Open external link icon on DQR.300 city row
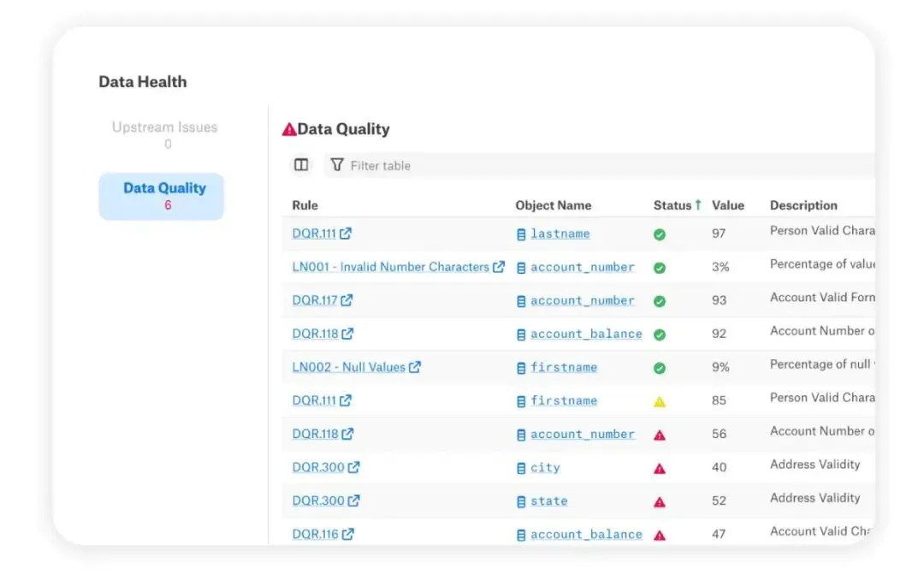The image size is (924, 575). coord(353,467)
